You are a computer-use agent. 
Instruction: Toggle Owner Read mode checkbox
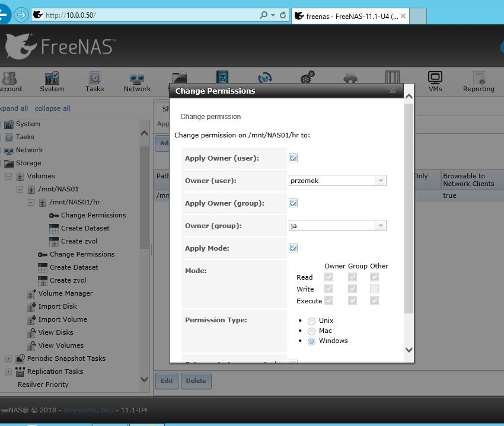pos(328,277)
